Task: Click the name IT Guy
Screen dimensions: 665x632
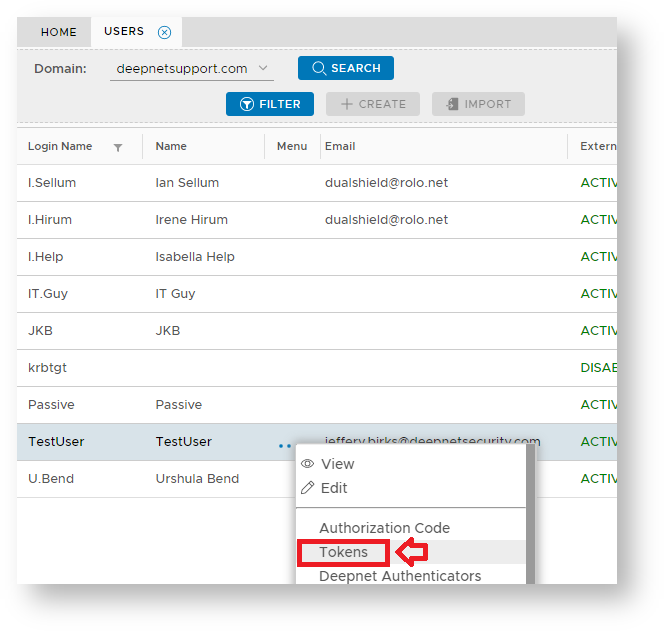Action: 175,294
